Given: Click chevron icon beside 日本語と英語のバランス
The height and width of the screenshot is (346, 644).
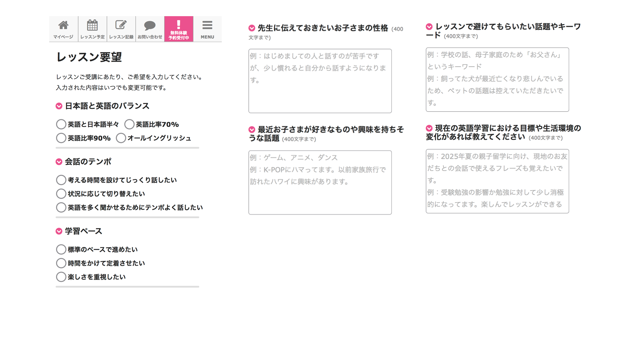Looking at the screenshot, I should (x=59, y=106).
